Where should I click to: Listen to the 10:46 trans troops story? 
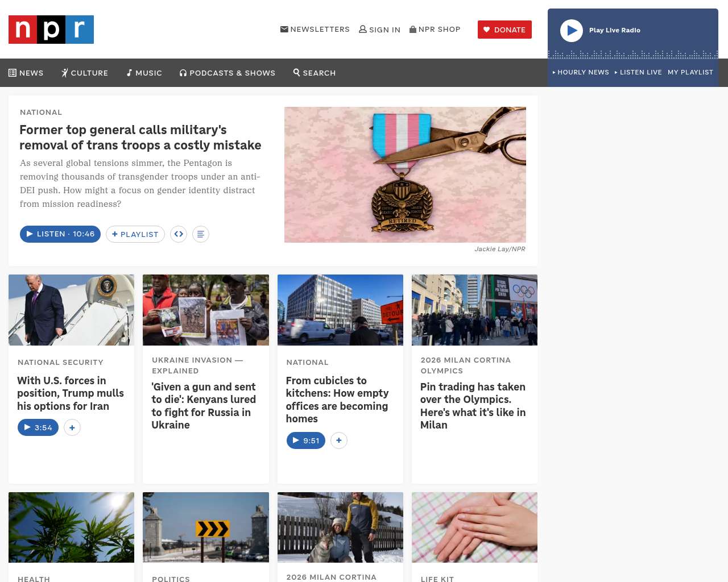60,234
